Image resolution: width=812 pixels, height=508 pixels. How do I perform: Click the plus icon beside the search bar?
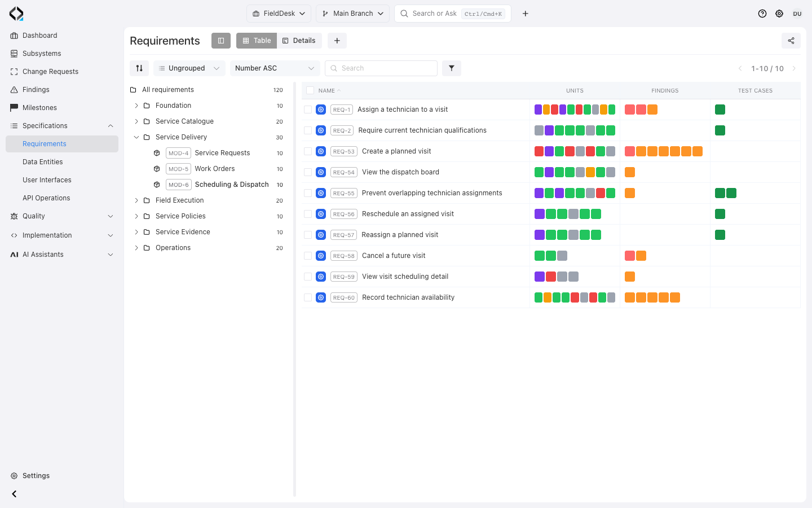pos(526,14)
